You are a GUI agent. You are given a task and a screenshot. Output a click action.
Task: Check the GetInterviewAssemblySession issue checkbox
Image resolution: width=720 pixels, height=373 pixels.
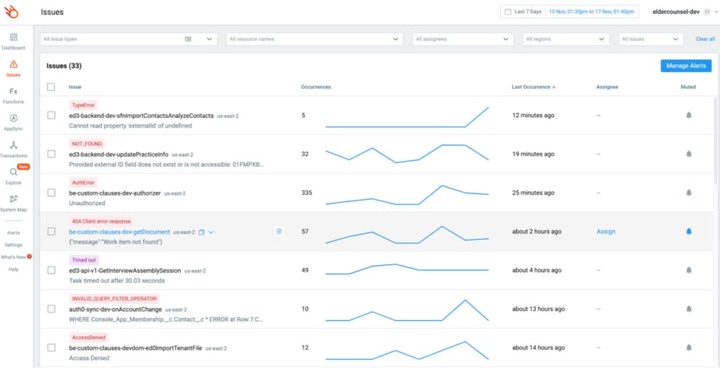pyautogui.click(x=51, y=270)
